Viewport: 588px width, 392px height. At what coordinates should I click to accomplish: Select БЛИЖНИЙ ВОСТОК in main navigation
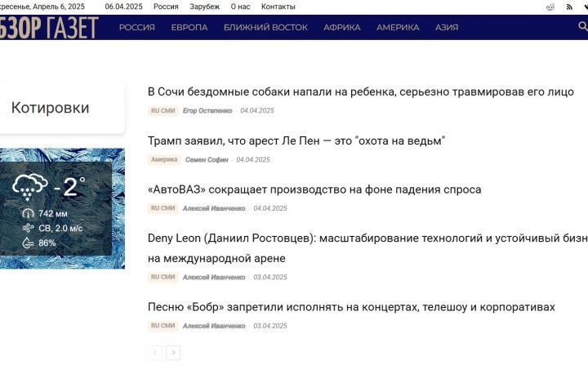(x=265, y=28)
